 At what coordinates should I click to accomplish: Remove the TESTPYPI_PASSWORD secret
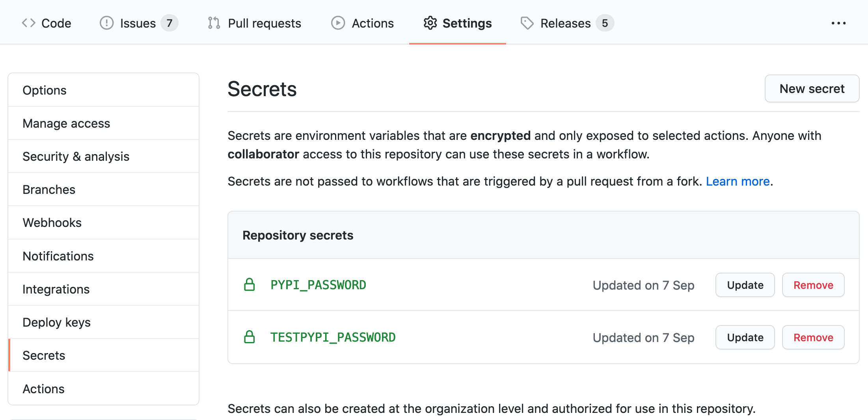[813, 337]
